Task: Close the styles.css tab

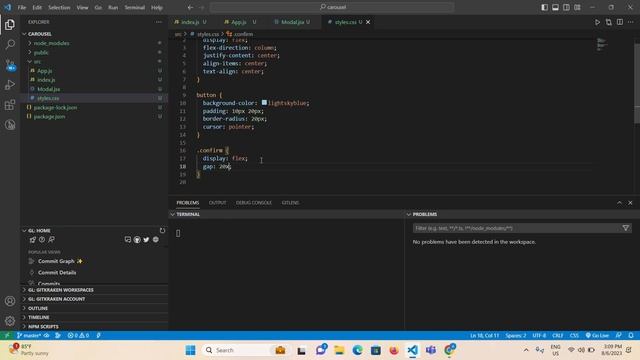Action: click(x=368, y=22)
